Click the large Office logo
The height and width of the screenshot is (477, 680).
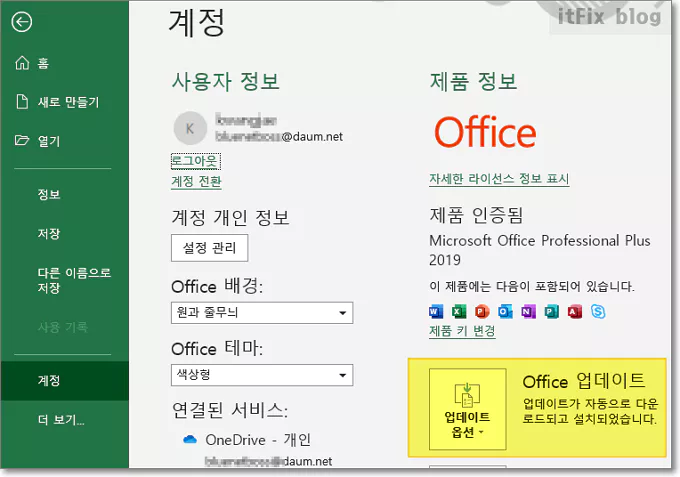pyautogui.click(x=485, y=132)
